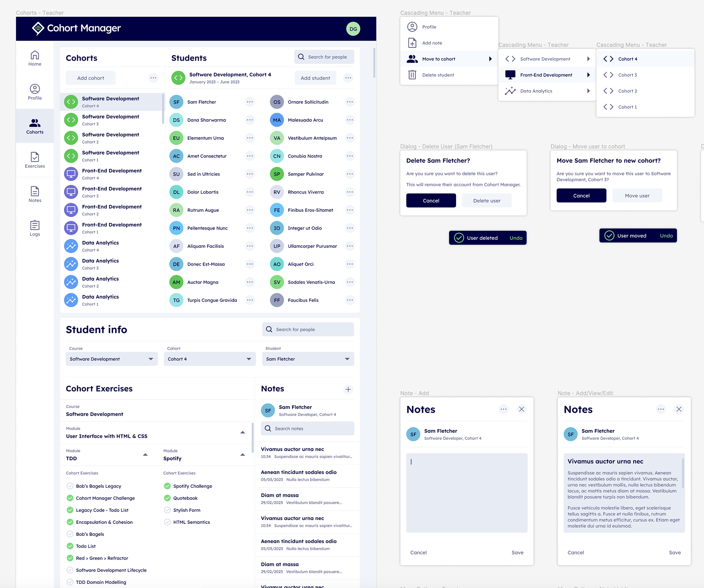The width and height of the screenshot is (704, 588).
Task: Toggle the Stylish Form exercise checkbox
Action: pos(167,510)
